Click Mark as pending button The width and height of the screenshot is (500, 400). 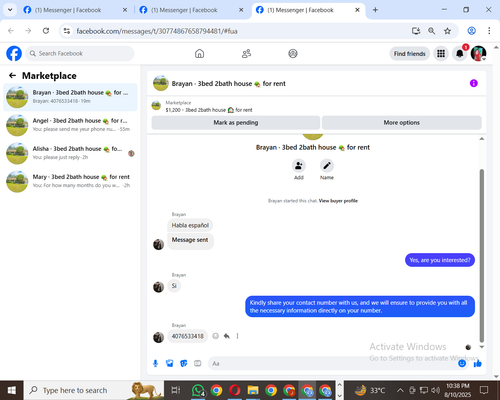pyautogui.click(x=236, y=122)
